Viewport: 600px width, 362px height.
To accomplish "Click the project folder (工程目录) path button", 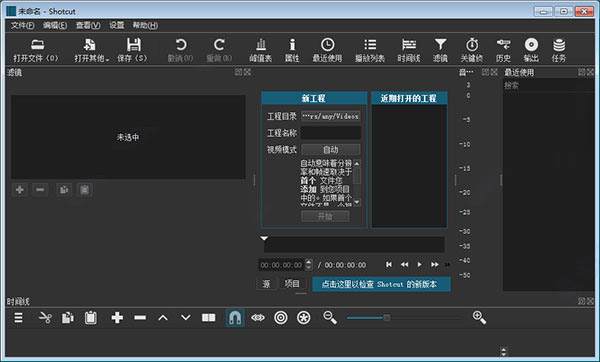I will point(331,116).
